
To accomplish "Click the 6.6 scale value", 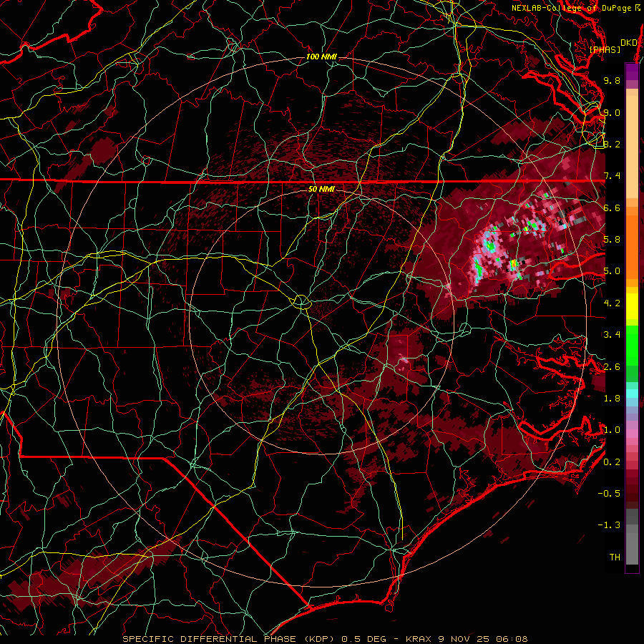I will (612, 208).
